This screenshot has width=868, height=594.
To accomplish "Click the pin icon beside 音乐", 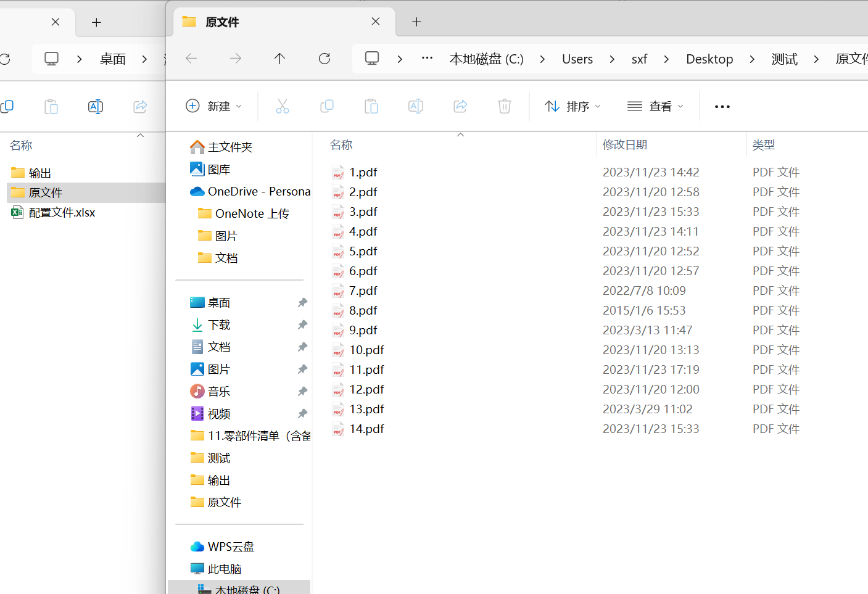I will point(302,391).
